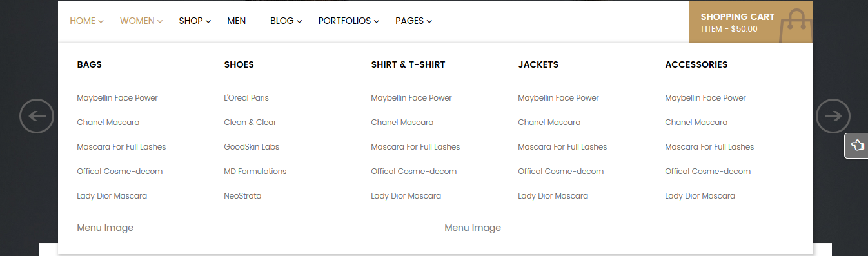Click the previous slide arrow icon
Image resolution: width=868 pixels, height=256 pixels.
point(37,116)
